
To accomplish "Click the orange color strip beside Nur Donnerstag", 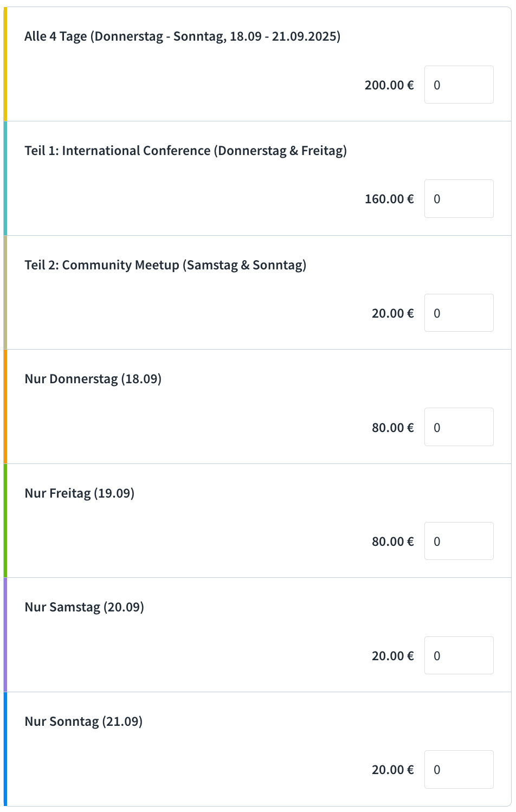I will click(5, 407).
